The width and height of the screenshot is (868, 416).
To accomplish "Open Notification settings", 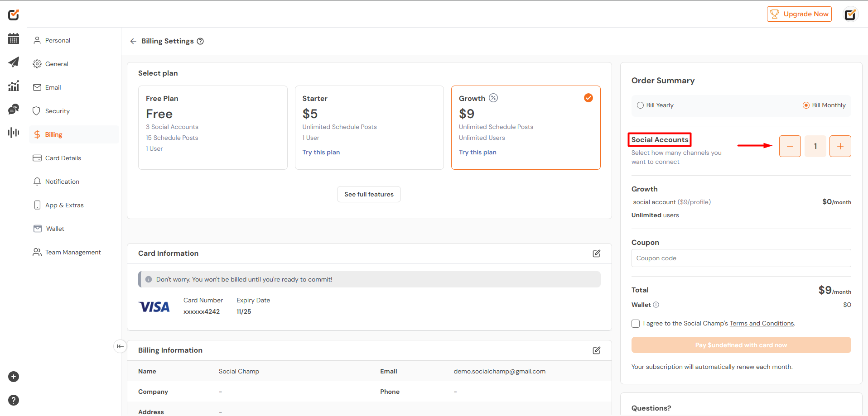I will [74, 182].
